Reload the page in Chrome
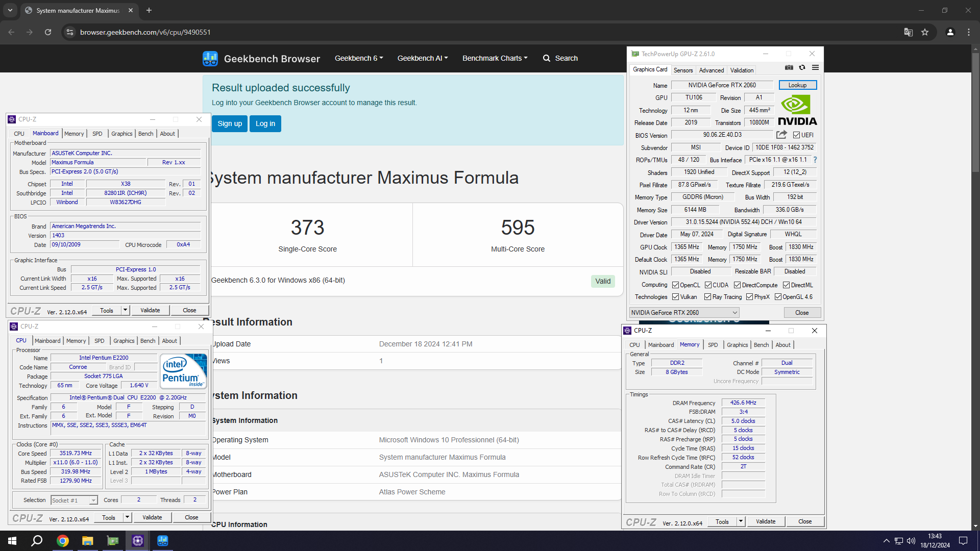Screen dimensions: 980x551 tap(48, 32)
